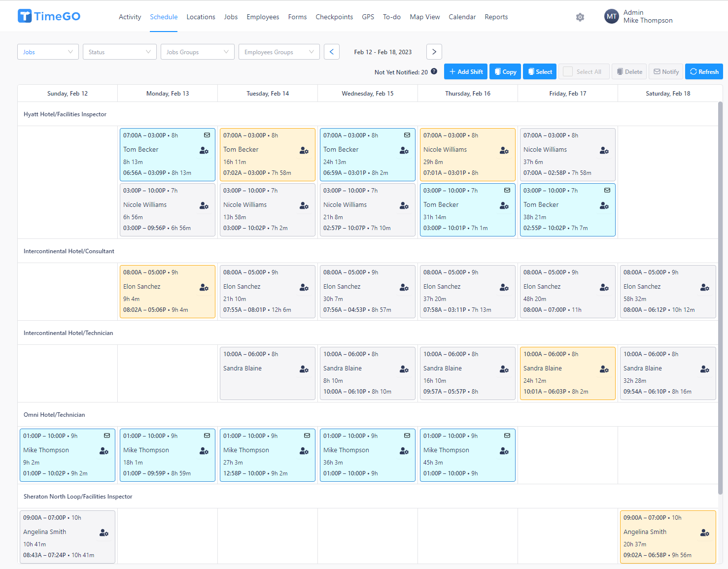Click the MT user avatar
This screenshot has height=569, width=728.
pyautogui.click(x=611, y=16)
